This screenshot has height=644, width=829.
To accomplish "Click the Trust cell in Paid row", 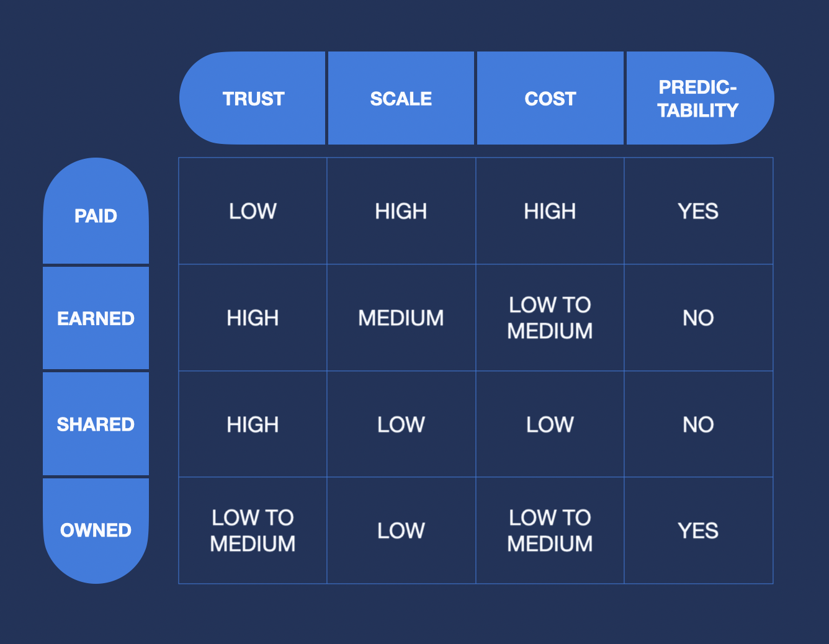I will pos(253,211).
